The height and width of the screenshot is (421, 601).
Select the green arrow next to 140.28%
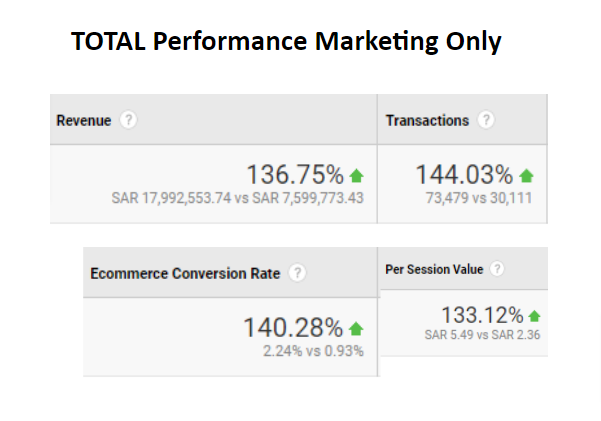[357, 328]
